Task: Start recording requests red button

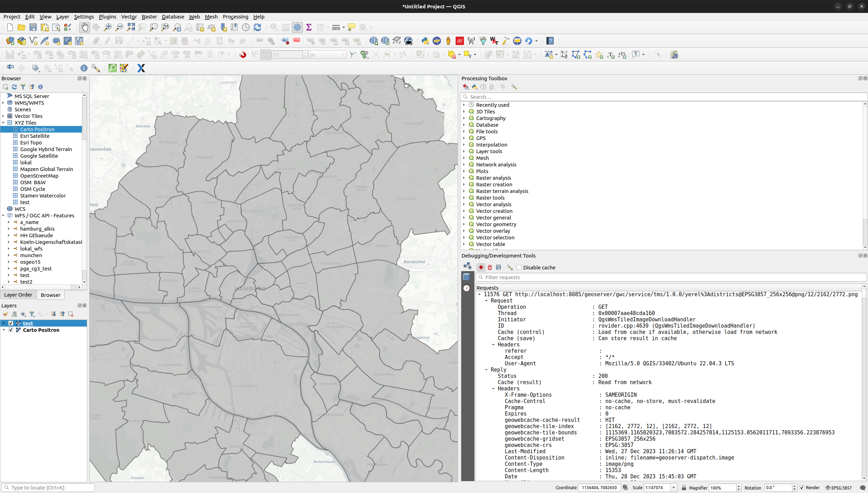Action: click(x=481, y=268)
